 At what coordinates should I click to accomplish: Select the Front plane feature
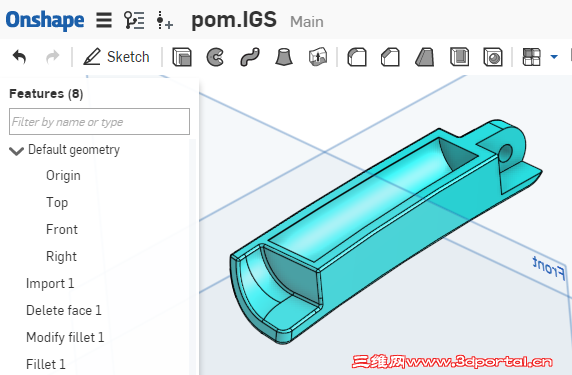pos(62,229)
